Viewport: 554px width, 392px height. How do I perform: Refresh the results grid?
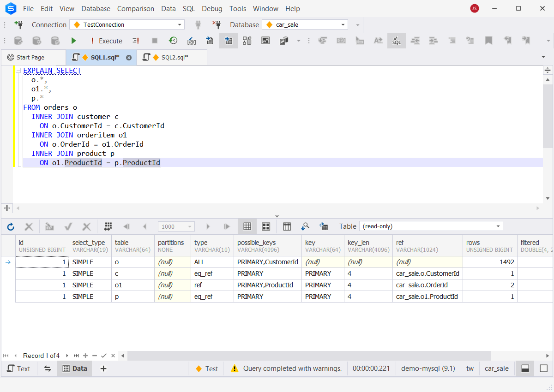(10, 226)
